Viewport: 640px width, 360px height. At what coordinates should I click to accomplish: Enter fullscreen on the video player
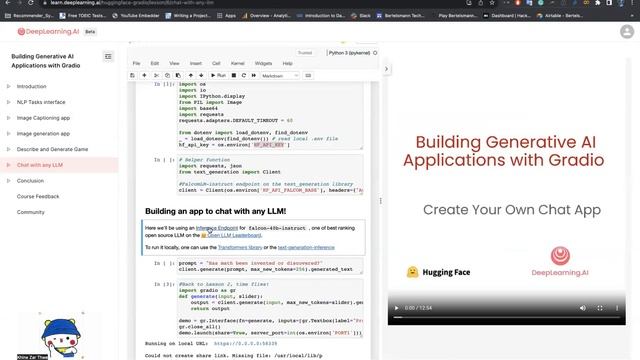[600, 308]
